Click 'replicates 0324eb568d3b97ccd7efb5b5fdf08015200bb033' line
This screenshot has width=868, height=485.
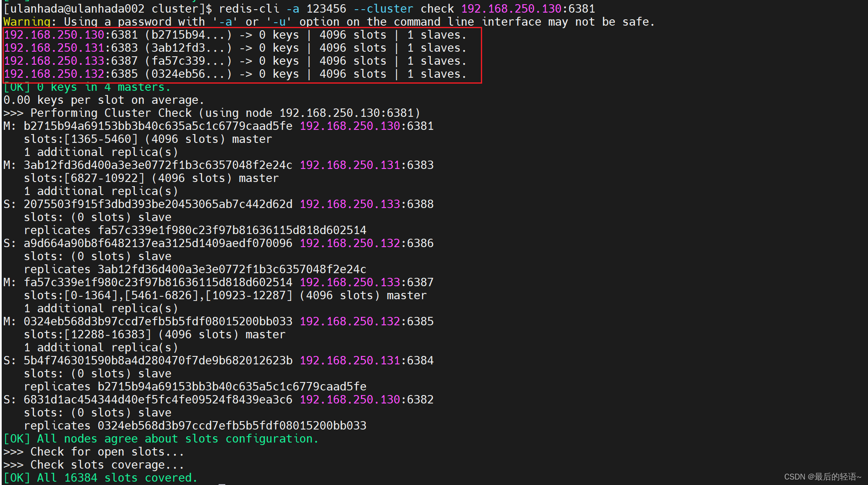point(195,426)
